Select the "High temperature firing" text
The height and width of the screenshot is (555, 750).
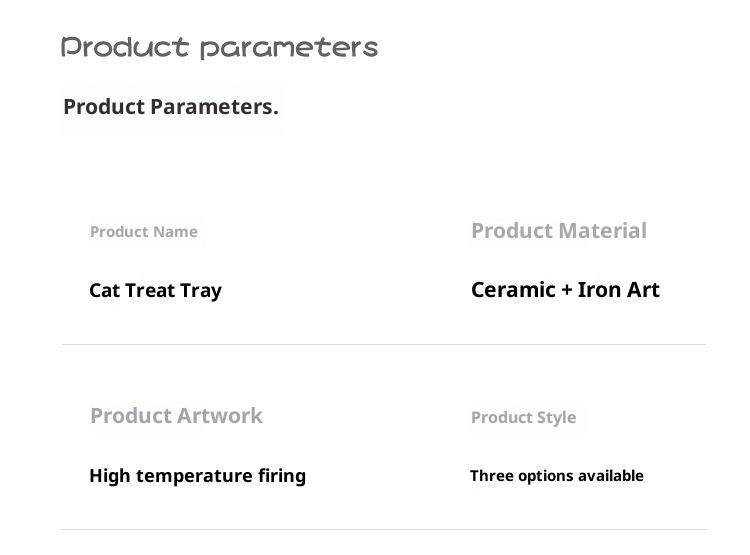click(x=197, y=476)
